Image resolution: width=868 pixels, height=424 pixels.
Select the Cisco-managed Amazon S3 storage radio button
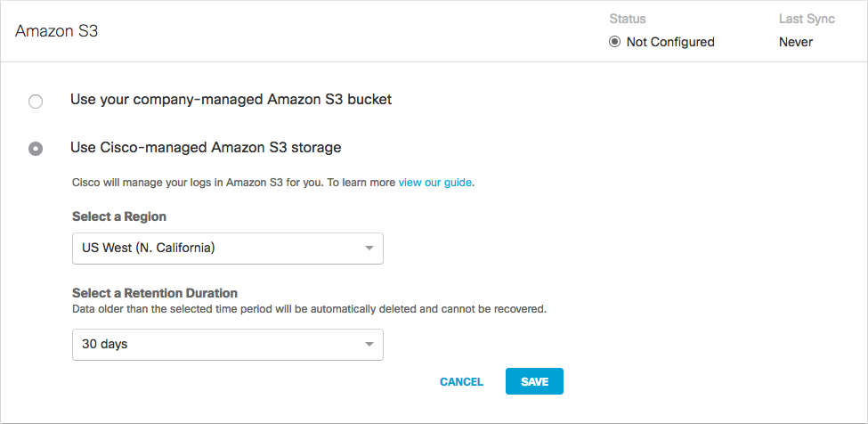pos(36,149)
